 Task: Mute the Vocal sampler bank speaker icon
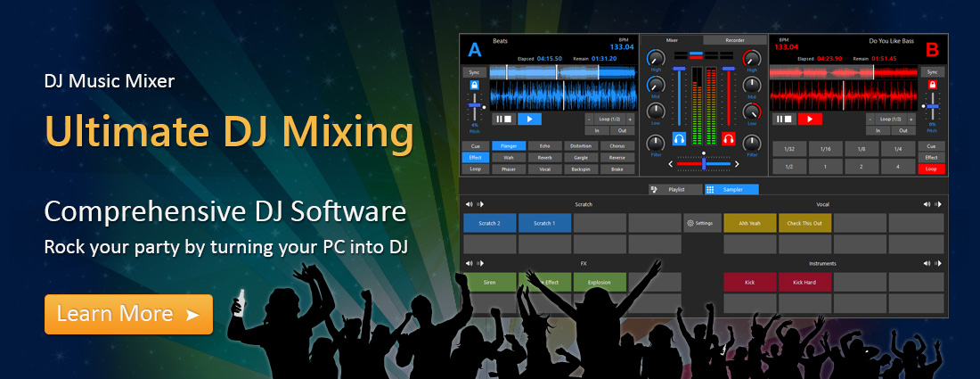[927, 204]
